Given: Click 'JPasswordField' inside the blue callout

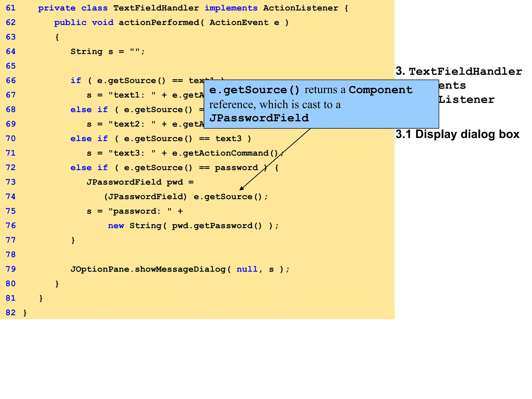Looking at the screenshot, I should tap(259, 118).
